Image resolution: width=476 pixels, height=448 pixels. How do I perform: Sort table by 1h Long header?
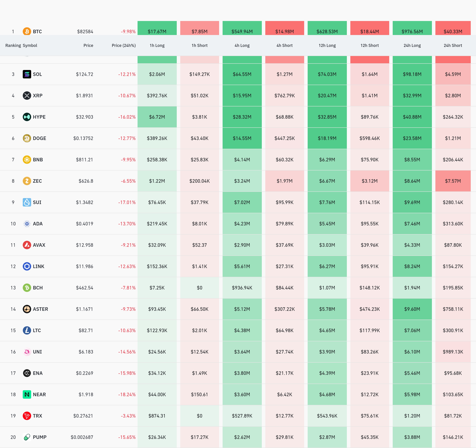(157, 45)
